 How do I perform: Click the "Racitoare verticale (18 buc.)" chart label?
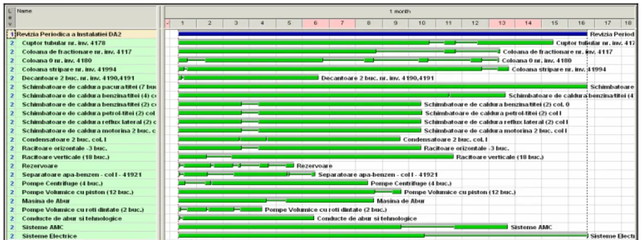500,157
